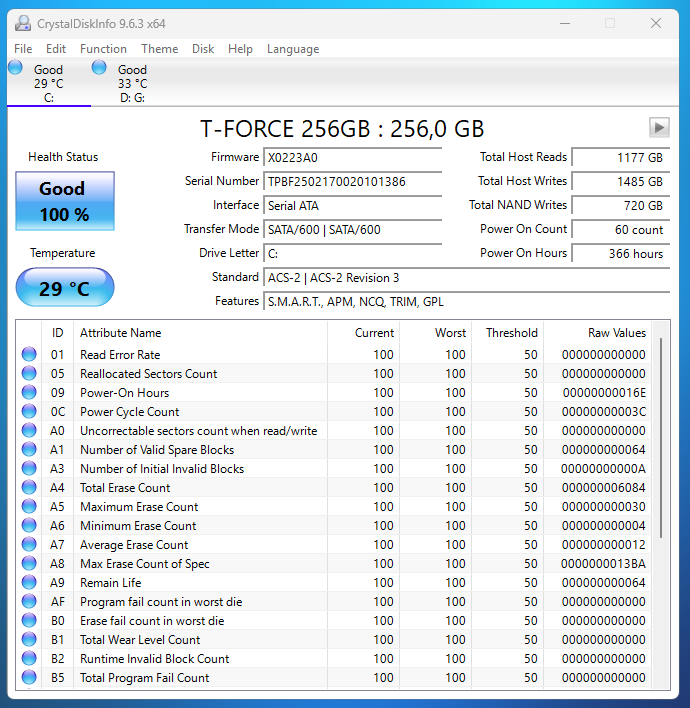Click status orb for Read Error Rate

tap(29, 354)
